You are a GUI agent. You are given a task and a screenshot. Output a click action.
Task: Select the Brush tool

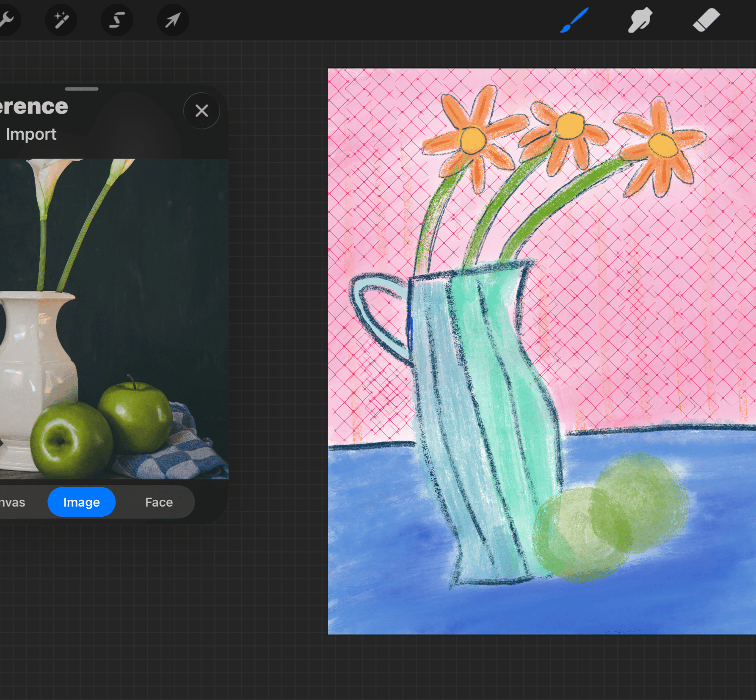click(x=574, y=20)
